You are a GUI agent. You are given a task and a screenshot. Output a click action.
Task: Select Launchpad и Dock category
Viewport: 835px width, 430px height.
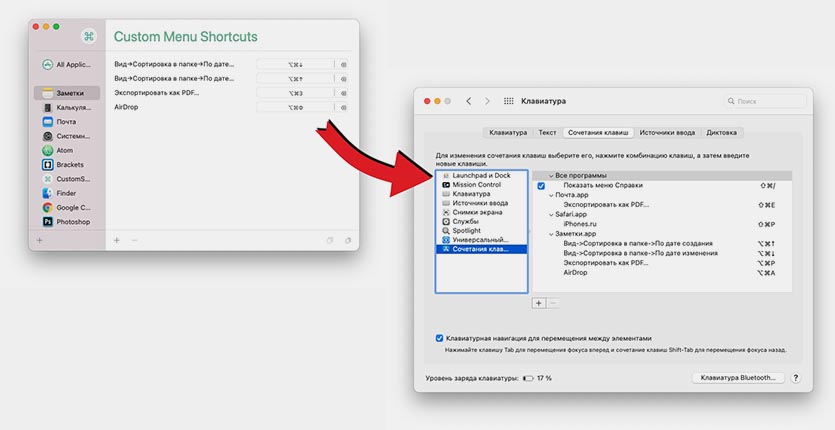pyautogui.click(x=481, y=175)
